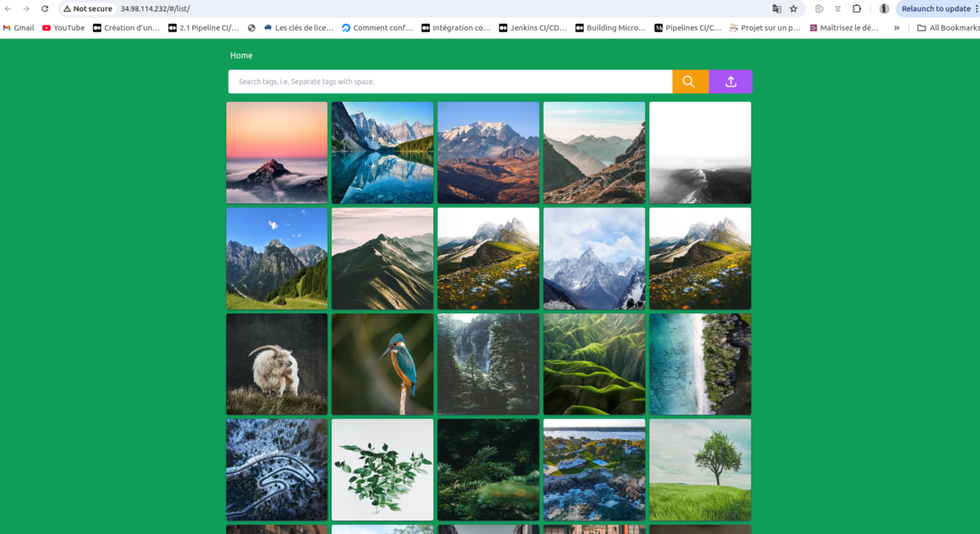Click the Not secure site info indicator

(87, 9)
